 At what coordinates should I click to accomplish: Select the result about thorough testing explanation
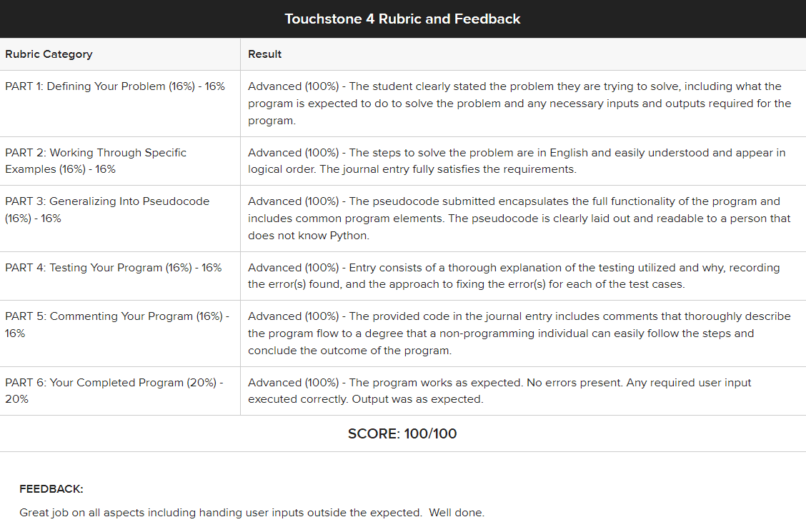514,276
